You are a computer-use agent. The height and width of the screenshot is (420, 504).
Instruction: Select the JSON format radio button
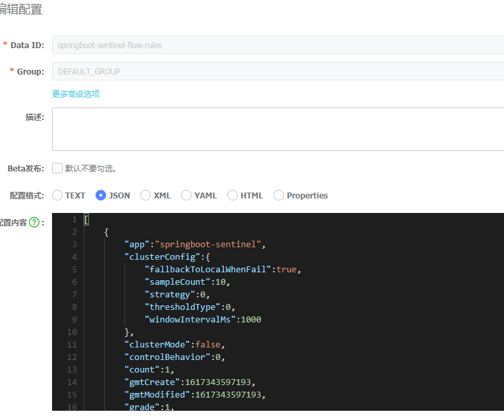[x=101, y=195]
